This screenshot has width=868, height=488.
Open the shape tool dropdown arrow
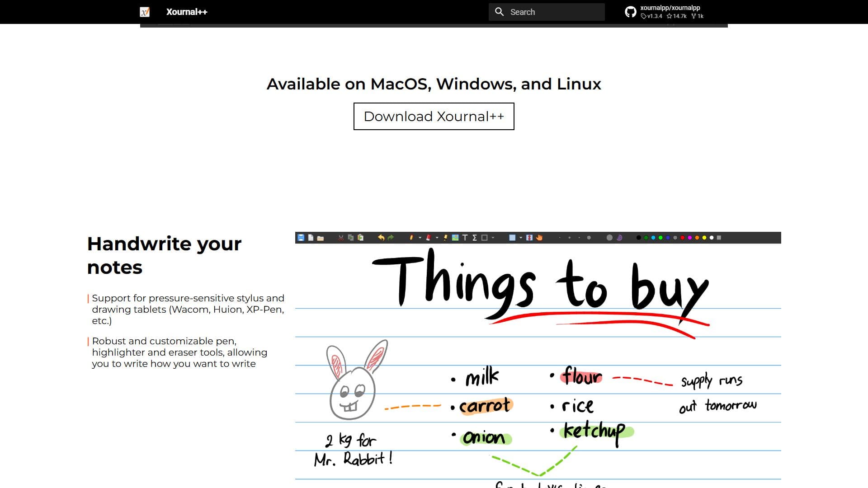pyautogui.click(x=493, y=238)
